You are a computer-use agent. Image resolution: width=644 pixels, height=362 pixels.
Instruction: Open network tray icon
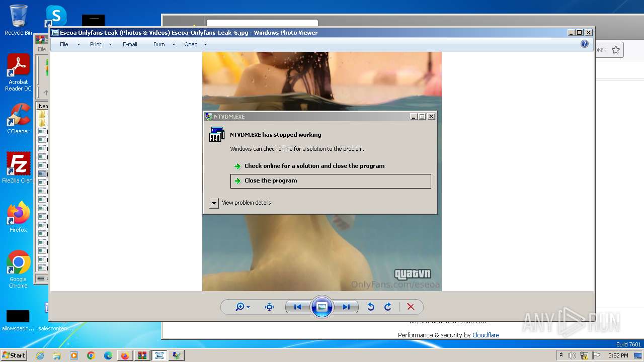(584, 355)
